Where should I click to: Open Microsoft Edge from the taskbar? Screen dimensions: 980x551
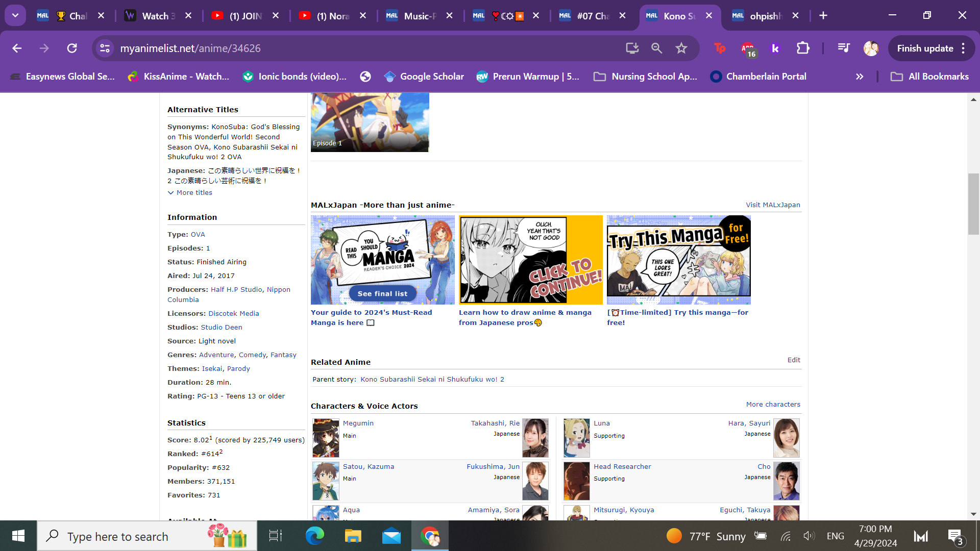(x=314, y=536)
